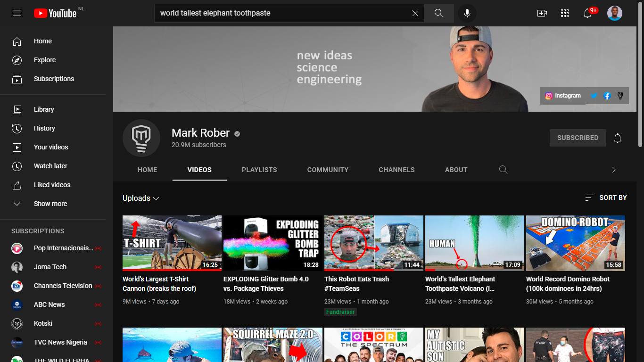Click the Mark Rober channel avatar
Screen dimensions: 644x362
pos(141,138)
